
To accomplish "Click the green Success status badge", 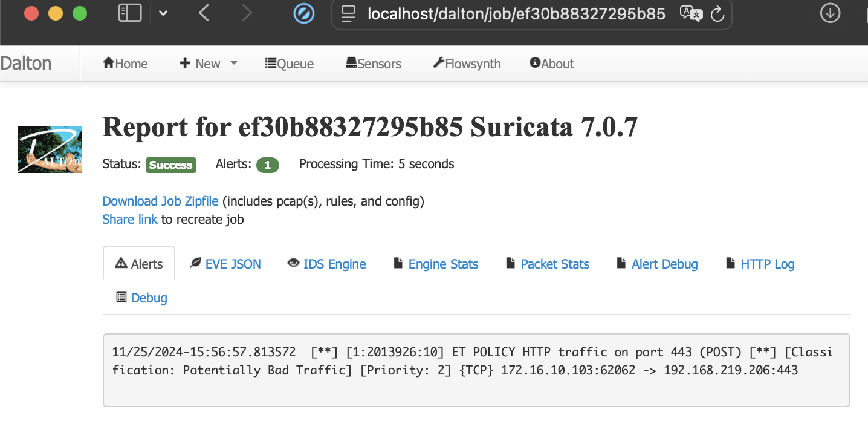I will point(171,165).
